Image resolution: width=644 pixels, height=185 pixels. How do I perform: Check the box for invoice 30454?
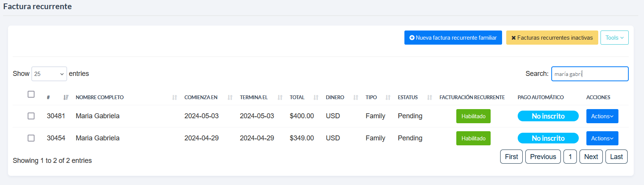pos(31,138)
